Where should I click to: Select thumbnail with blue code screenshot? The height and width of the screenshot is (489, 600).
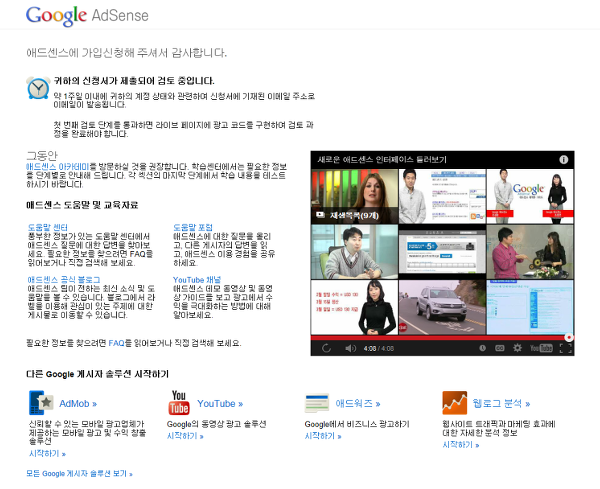530,307
